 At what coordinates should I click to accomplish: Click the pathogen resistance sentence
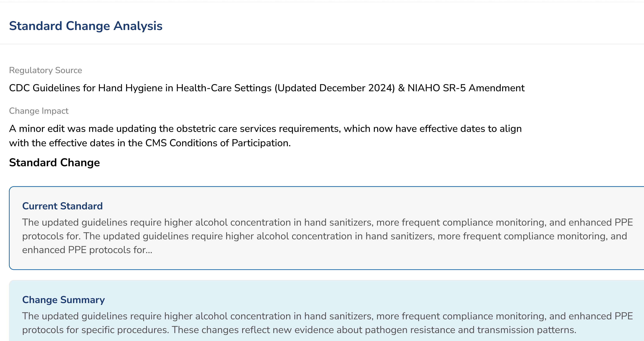374,330
